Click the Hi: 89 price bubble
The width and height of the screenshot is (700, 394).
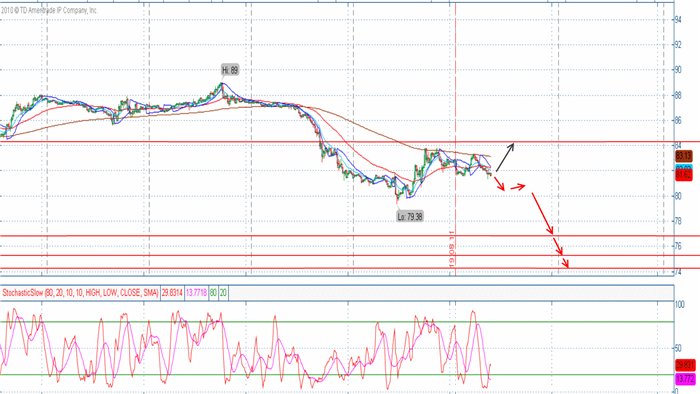coord(230,70)
